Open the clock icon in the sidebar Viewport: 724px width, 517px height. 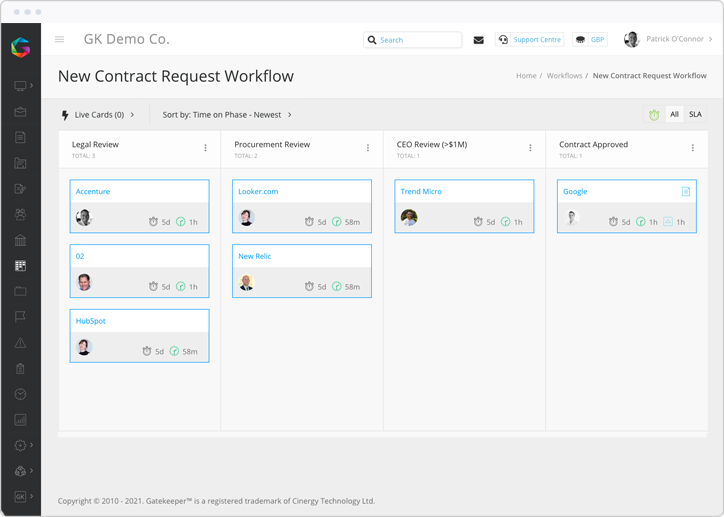click(20, 394)
